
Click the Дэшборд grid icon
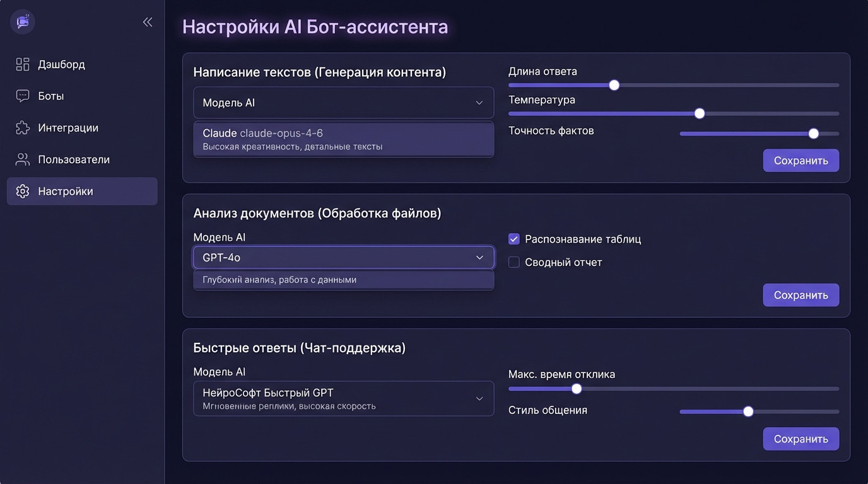pyautogui.click(x=23, y=64)
